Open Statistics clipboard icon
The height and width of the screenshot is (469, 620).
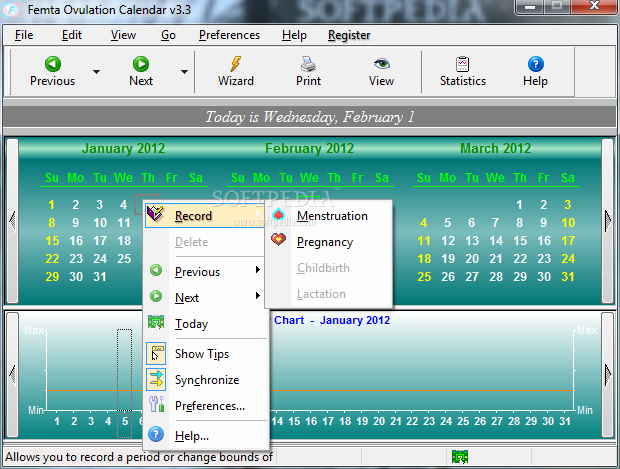(463, 64)
